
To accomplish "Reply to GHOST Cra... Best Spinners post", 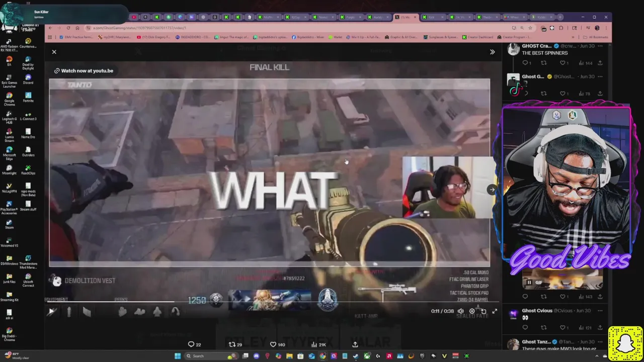I will click(525, 63).
